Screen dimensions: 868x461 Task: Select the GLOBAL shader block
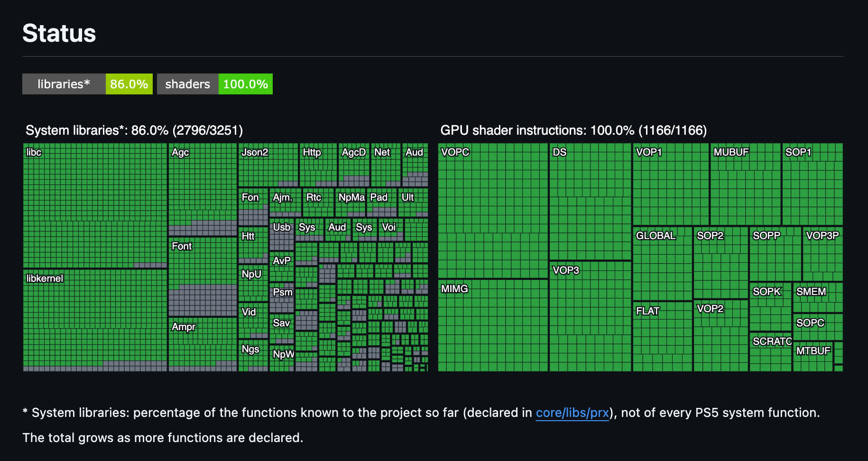(x=662, y=264)
